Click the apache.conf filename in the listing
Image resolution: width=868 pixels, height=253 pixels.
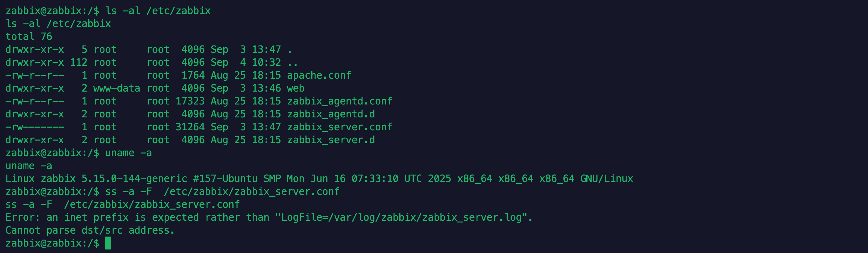click(x=319, y=75)
